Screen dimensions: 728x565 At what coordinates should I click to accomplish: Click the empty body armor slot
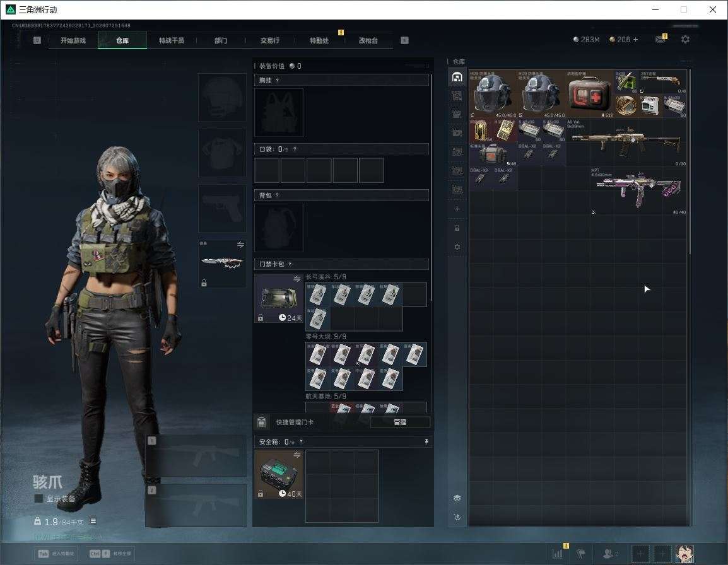(x=223, y=153)
